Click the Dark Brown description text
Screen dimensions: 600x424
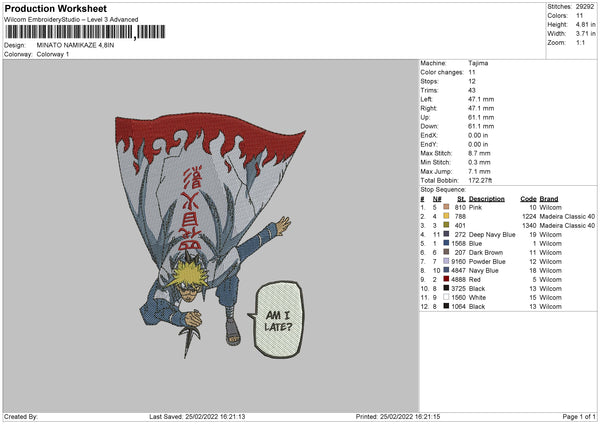click(486, 253)
